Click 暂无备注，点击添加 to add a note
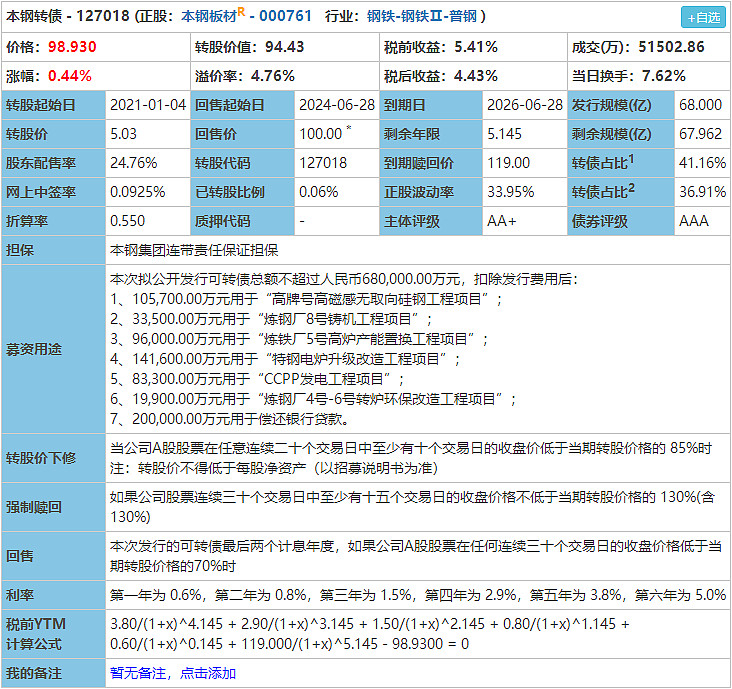 coord(173,673)
